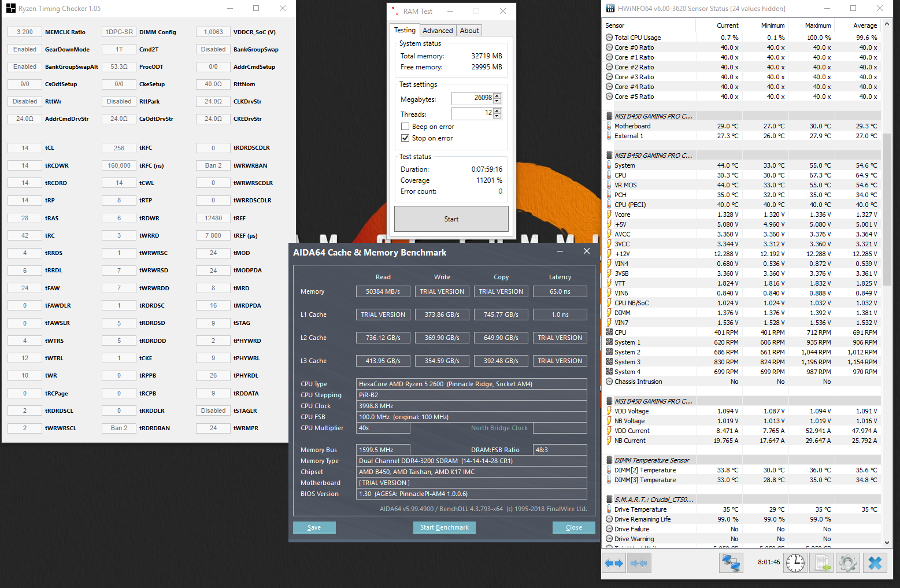
Task: Click HWiNFO scrollbar down arrow
Action: pos(887,542)
